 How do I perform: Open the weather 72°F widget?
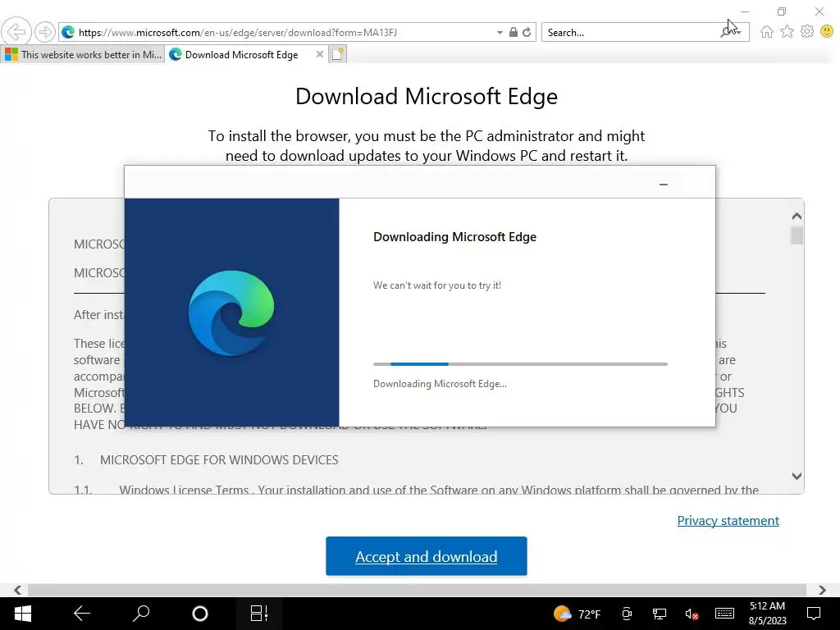coord(577,614)
